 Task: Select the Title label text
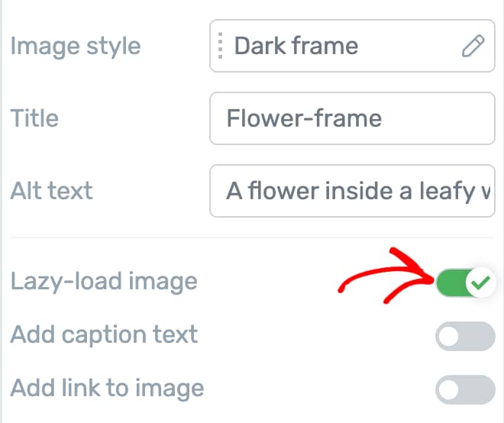pyautogui.click(x=34, y=118)
